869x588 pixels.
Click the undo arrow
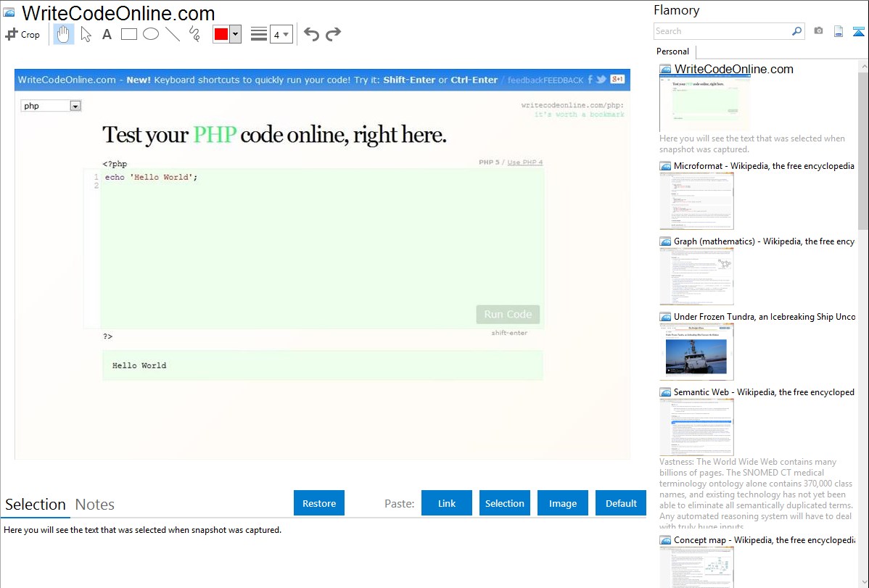[311, 34]
